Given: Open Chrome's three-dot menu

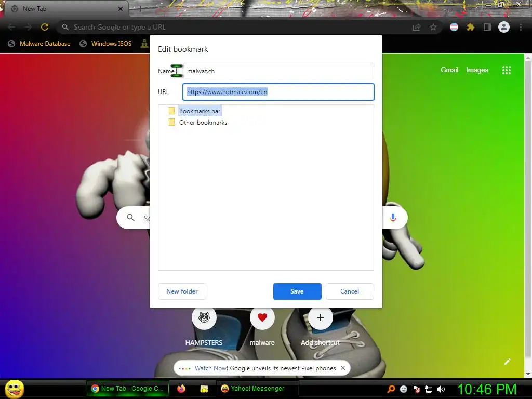Looking at the screenshot, I should 521,27.
